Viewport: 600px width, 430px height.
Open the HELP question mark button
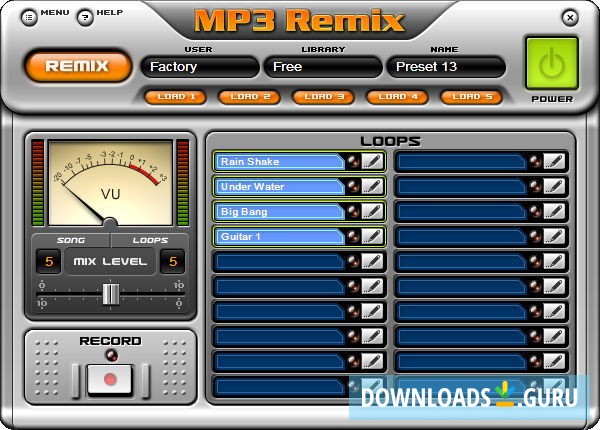[x=85, y=18]
